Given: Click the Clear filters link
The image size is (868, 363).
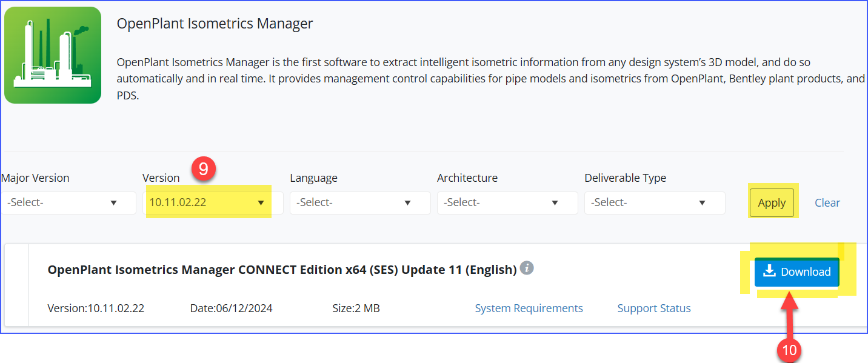Looking at the screenshot, I should tap(827, 203).
